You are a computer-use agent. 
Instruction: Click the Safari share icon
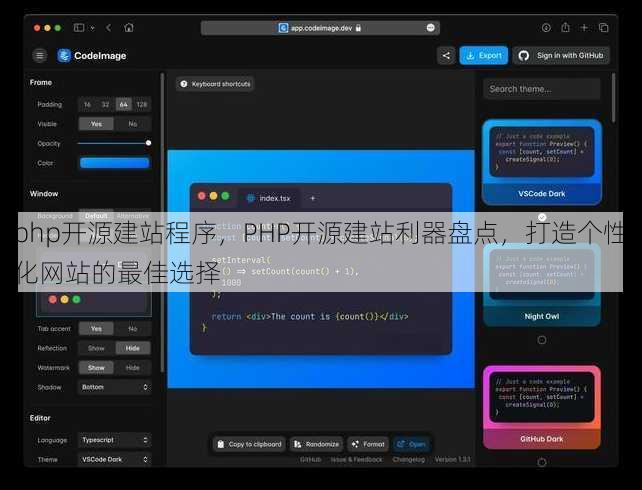click(x=565, y=27)
